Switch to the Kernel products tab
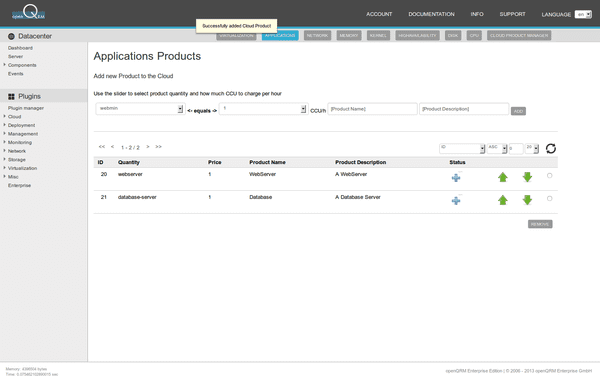The image size is (600, 381). (x=378, y=36)
